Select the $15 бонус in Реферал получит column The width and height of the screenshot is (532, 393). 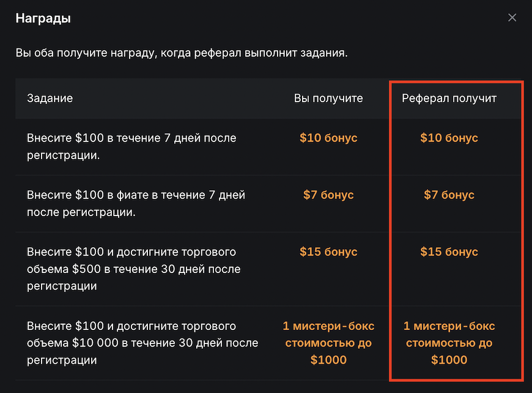[449, 252]
